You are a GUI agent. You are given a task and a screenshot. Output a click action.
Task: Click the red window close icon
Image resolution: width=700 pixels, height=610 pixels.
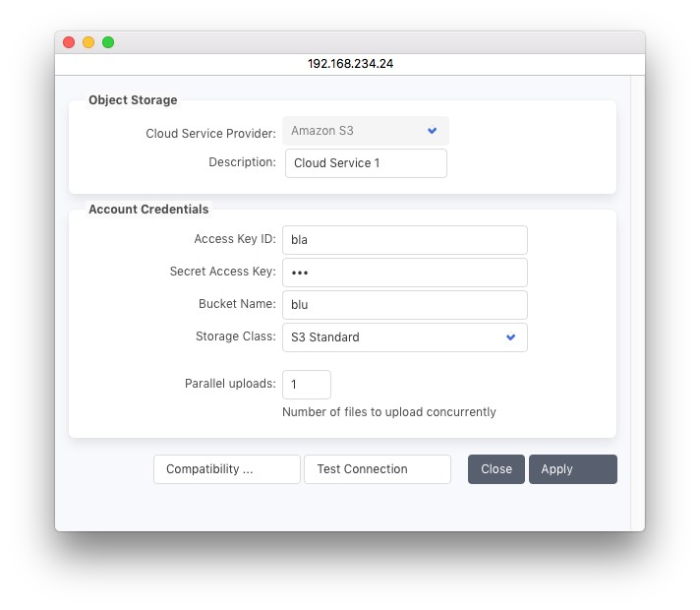pyautogui.click(x=69, y=42)
